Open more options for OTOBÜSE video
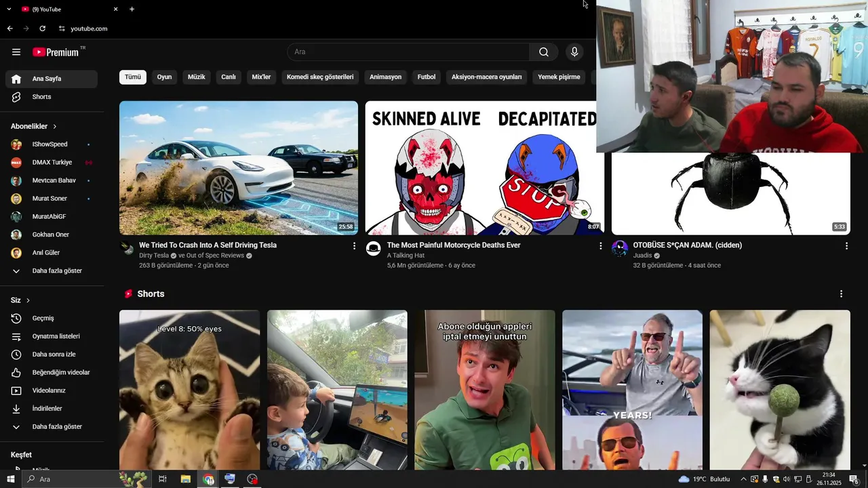 point(846,246)
